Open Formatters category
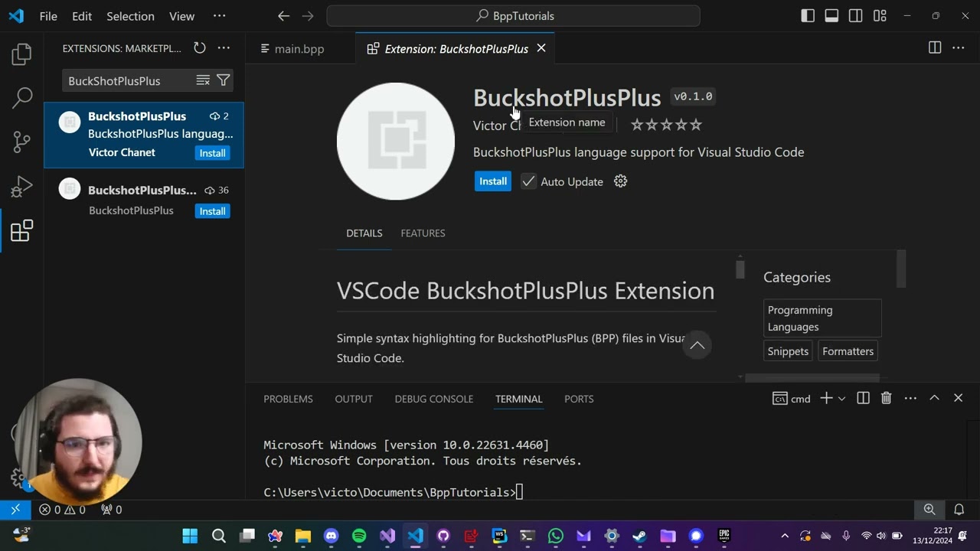The height and width of the screenshot is (551, 980). [x=848, y=351]
